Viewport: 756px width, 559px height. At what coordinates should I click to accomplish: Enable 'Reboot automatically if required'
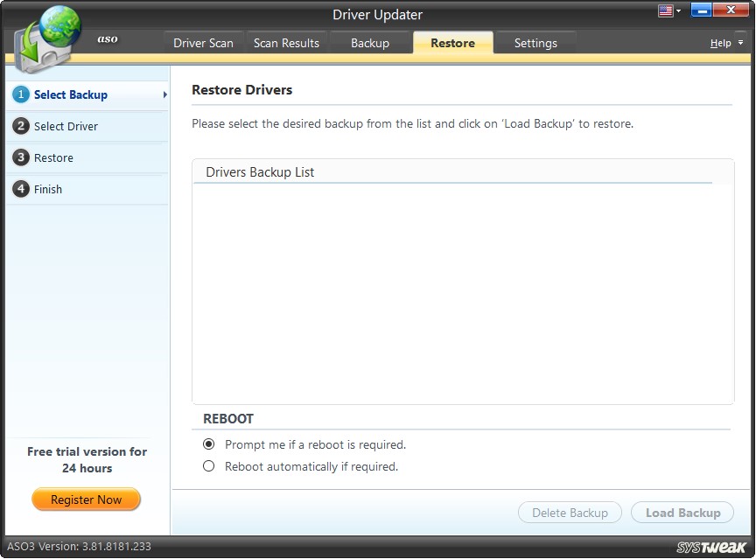pyautogui.click(x=208, y=465)
